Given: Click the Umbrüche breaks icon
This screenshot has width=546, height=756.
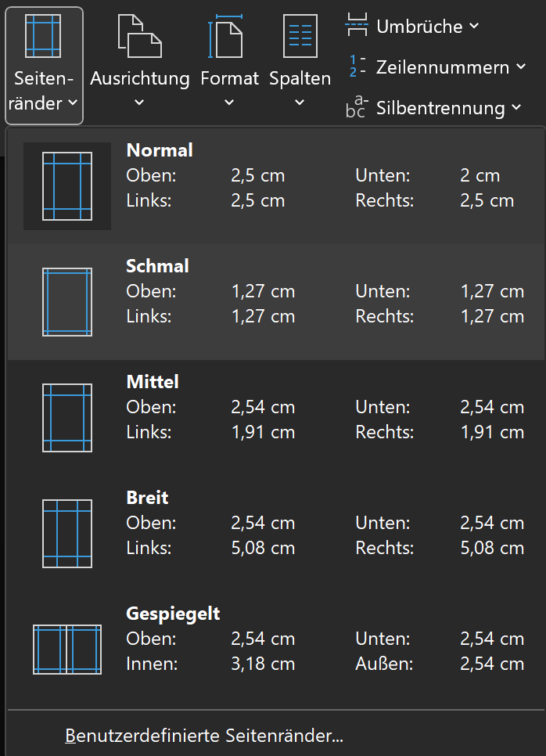Looking at the screenshot, I should tap(357, 26).
